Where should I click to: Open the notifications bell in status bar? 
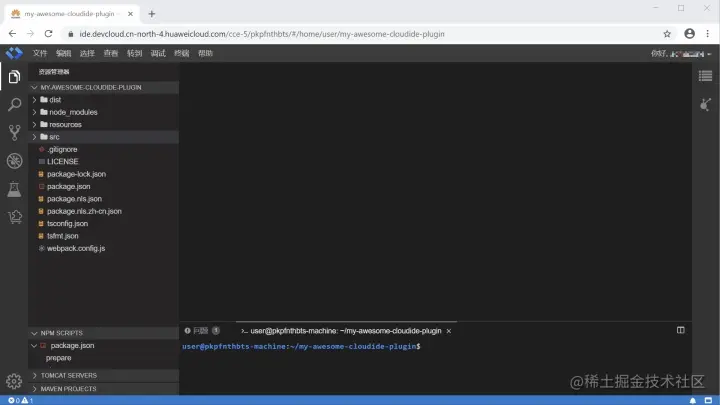click(x=692, y=400)
